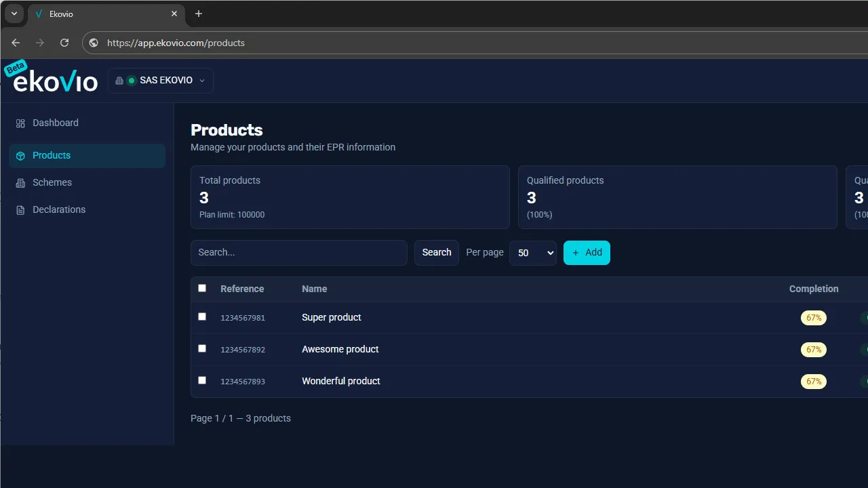
Task: Click the browser address bar URL
Action: [176, 43]
